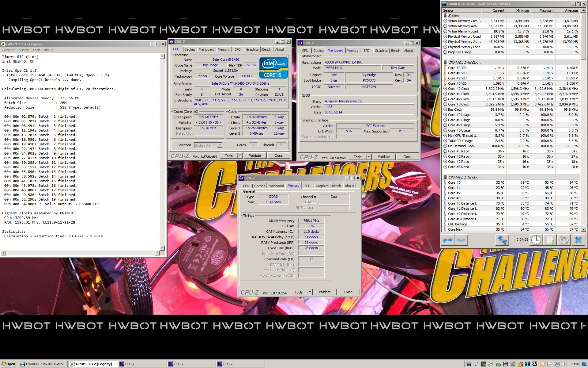Click the Core Speed 3491.67 MHz field
The width and height of the screenshot is (588, 368).
tap(208, 117)
